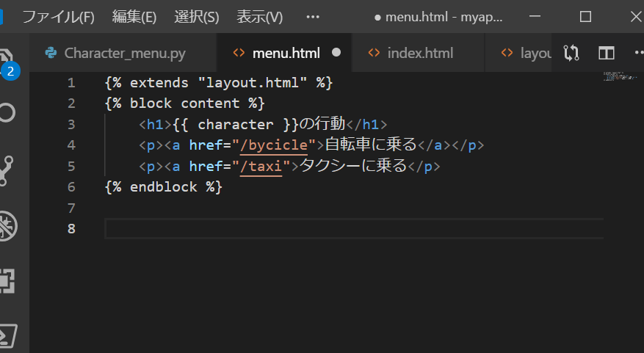644x353 pixels.
Task: Switch to the Character_menu.py tab
Action: point(123,53)
